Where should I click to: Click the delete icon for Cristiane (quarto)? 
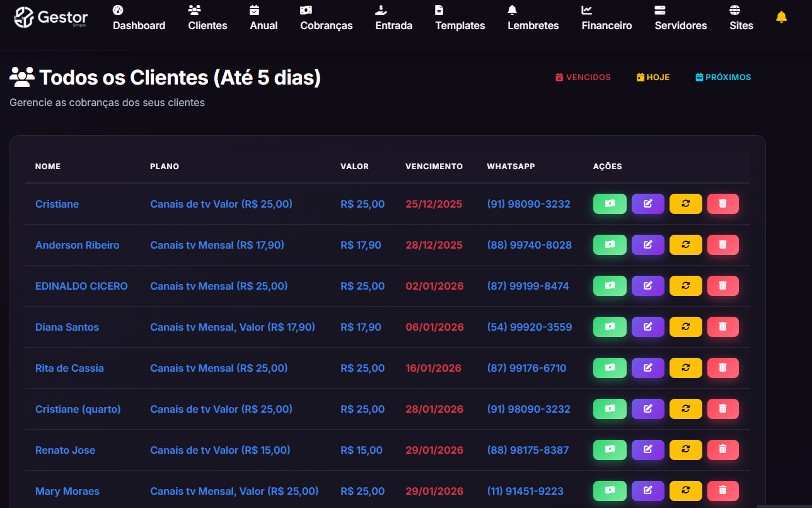coord(722,408)
